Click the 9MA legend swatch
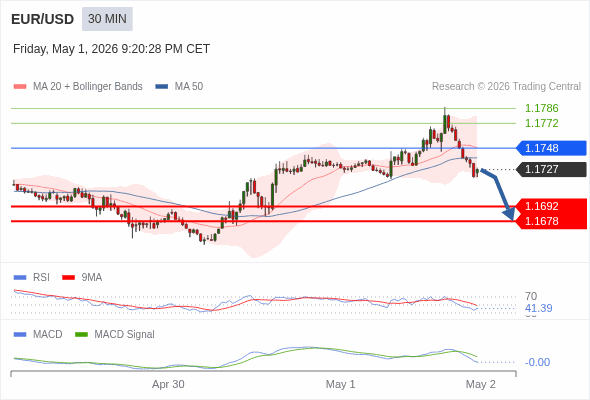Viewport: 590px width, 400px height. click(x=68, y=278)
